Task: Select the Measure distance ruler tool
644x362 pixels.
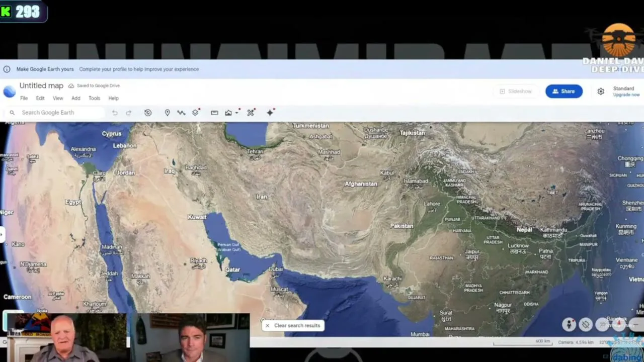Action: pyautogui.click(x=214, y=113)
